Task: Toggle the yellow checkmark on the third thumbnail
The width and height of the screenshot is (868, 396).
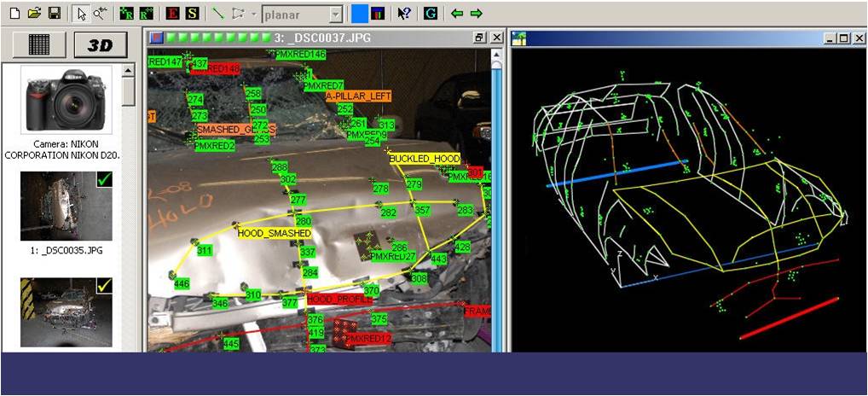Action: point(104,286)
